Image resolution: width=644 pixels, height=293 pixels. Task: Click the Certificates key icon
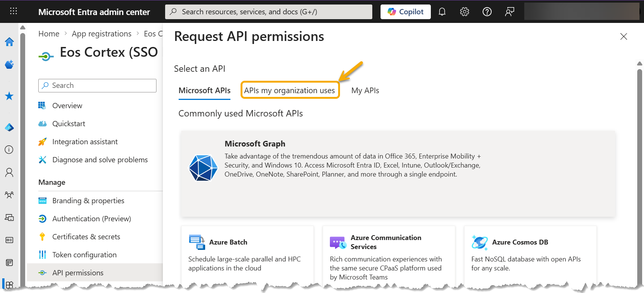[x=42, y=237]
